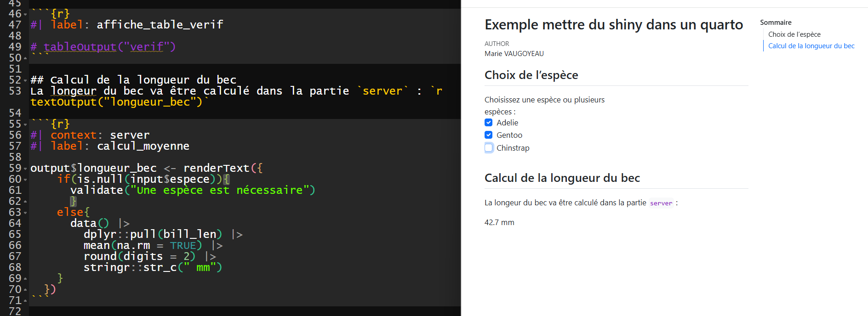868x316 pixels.
Task: Click the 'Calcul de la longueur du bec' preview heading
Action: 562,178
